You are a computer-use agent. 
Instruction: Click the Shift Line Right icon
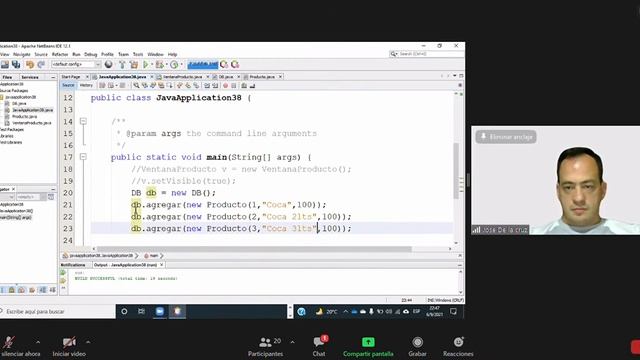click(215, 85)
